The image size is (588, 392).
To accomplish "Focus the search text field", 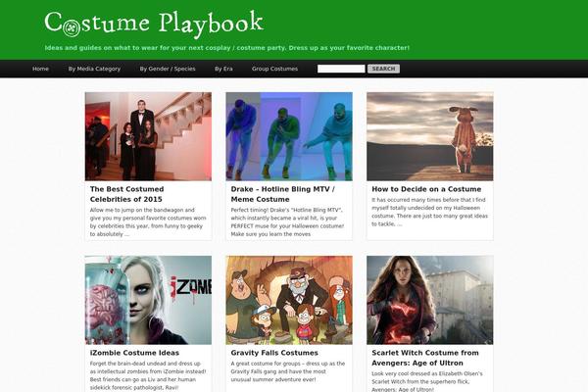I will [x=341, y=69].
